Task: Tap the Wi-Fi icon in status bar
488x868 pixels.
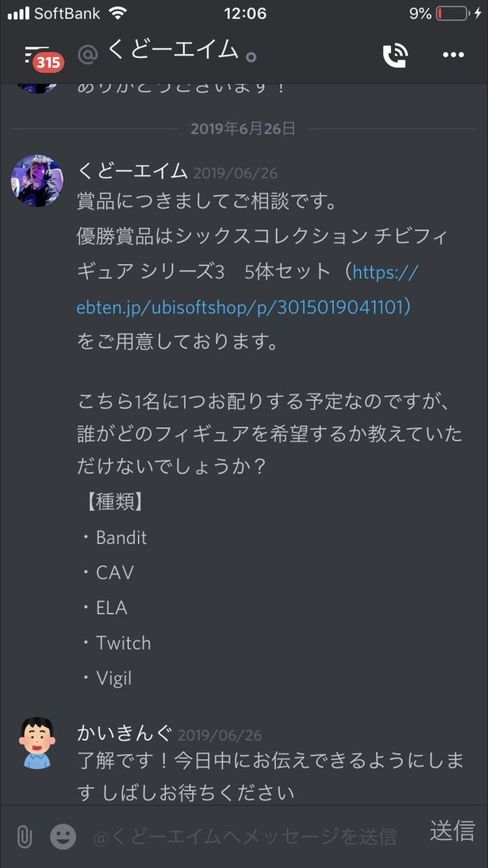Action: point(118,13)
